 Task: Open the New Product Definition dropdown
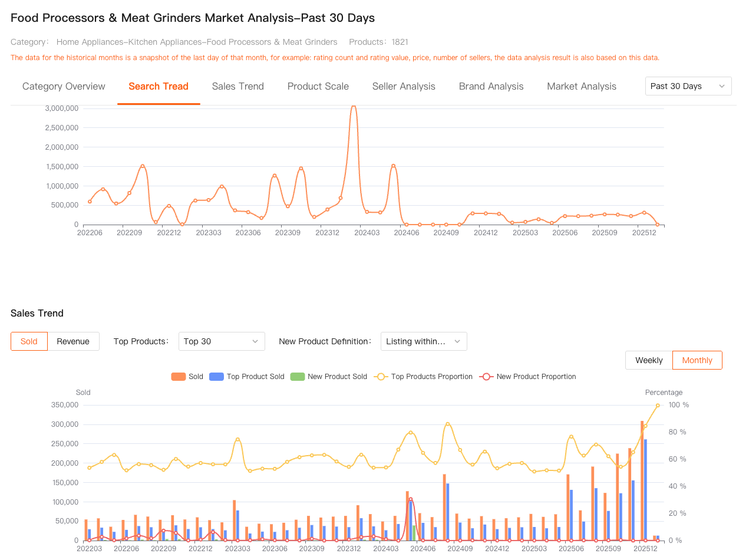(423, 341)
